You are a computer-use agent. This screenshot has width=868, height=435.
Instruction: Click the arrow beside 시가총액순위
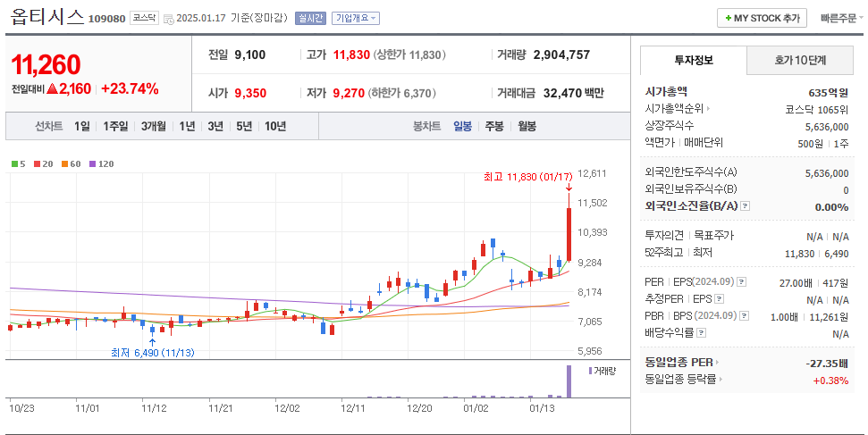tap(708, 109)
